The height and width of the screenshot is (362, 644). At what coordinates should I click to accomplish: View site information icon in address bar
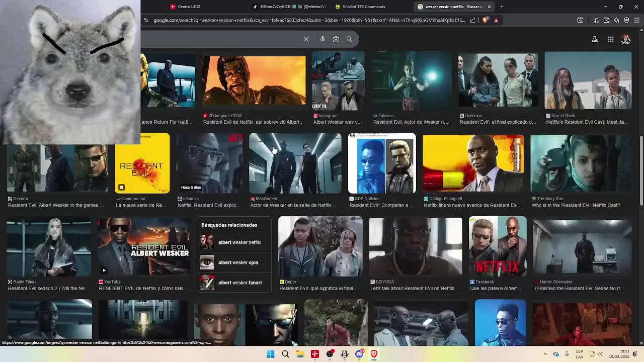(146, 20)
